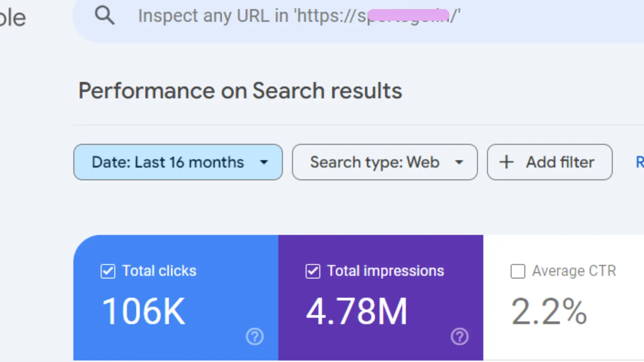Screen dimensions: 644x362
Task: Click the empty checkbox icon beside Average CTR
Action: (518, 271)
